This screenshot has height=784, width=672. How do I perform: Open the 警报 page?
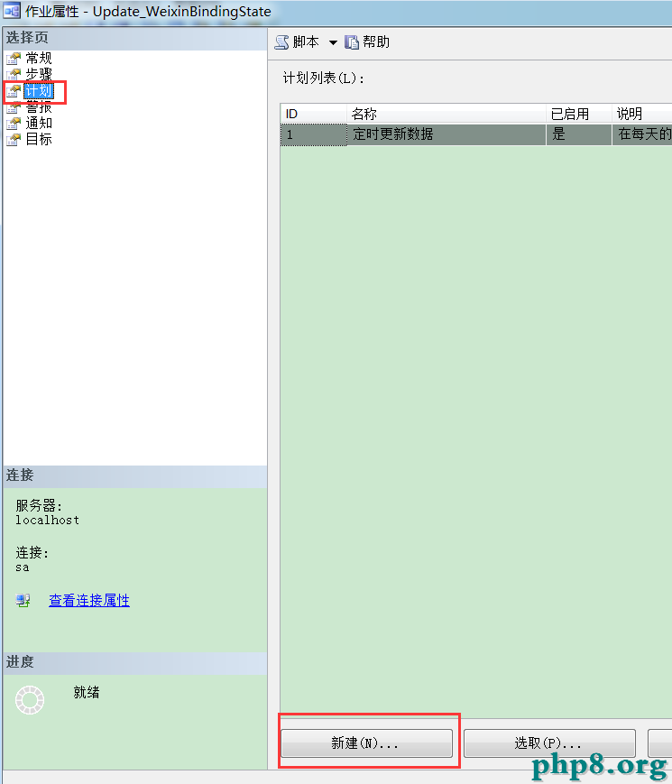pos(39,107)
